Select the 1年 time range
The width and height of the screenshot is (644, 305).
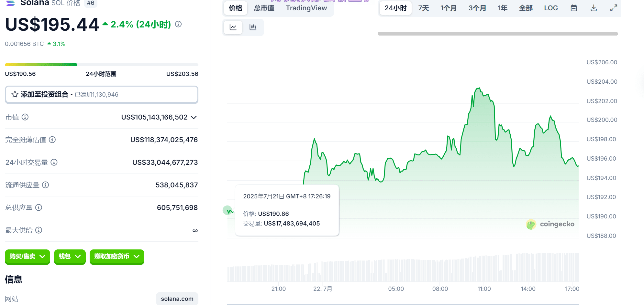coord(503,8)
